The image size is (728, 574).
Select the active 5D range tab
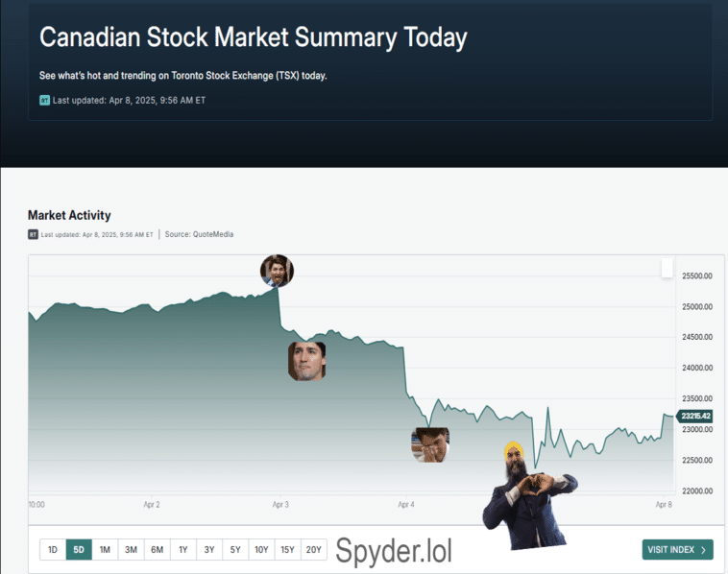pos(79,550)
